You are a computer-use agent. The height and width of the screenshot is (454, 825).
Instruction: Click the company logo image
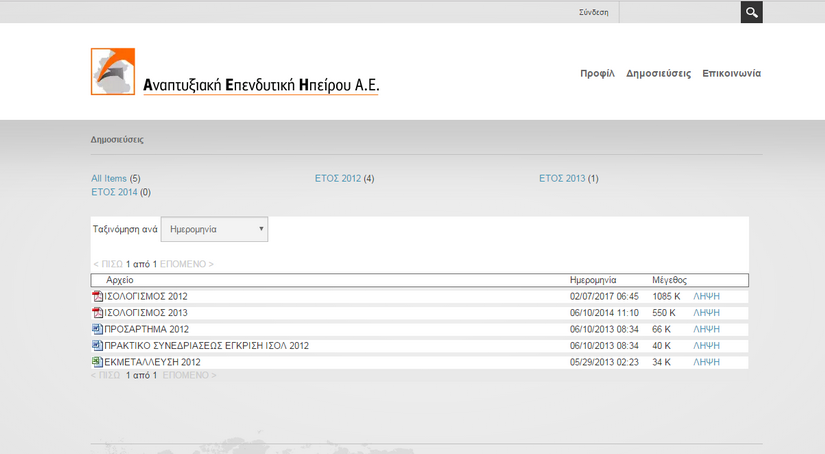click(x=235, y=72)
